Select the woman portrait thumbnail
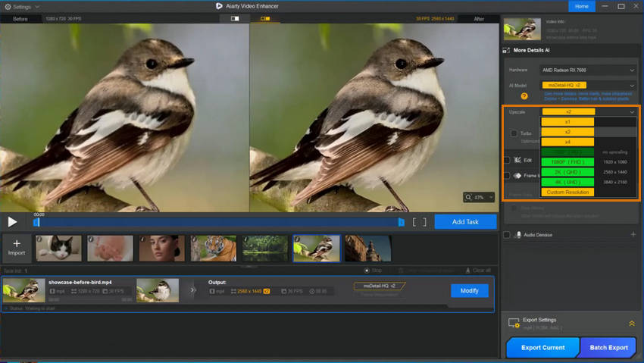Image resolution: width=644 pixels, height=363 pixels. 162,249
